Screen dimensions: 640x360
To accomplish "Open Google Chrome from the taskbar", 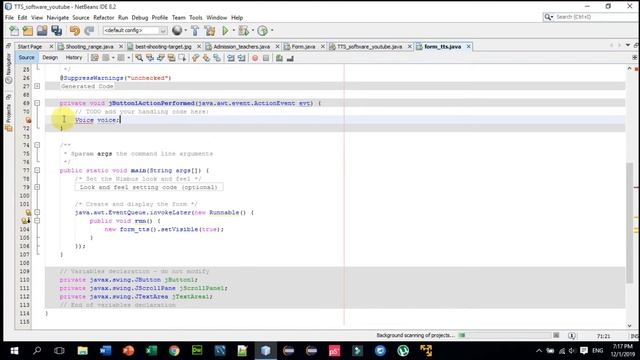I will (174, 351).
